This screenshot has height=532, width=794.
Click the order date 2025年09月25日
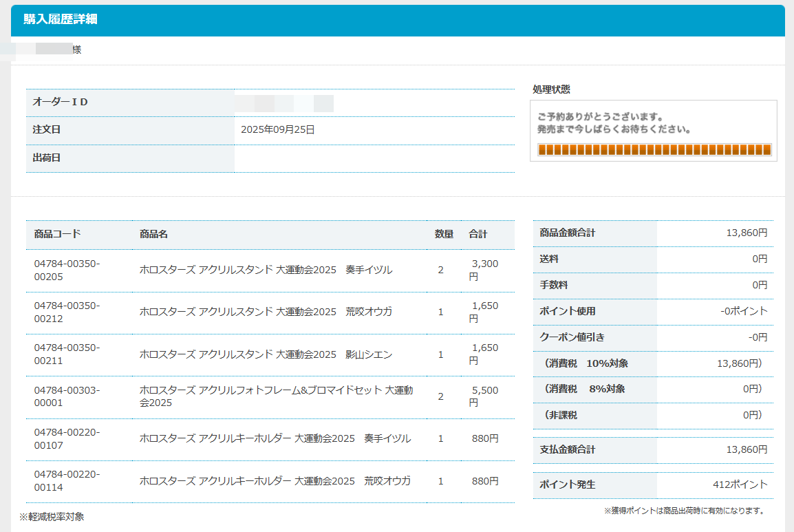click(x=277, y=129)
